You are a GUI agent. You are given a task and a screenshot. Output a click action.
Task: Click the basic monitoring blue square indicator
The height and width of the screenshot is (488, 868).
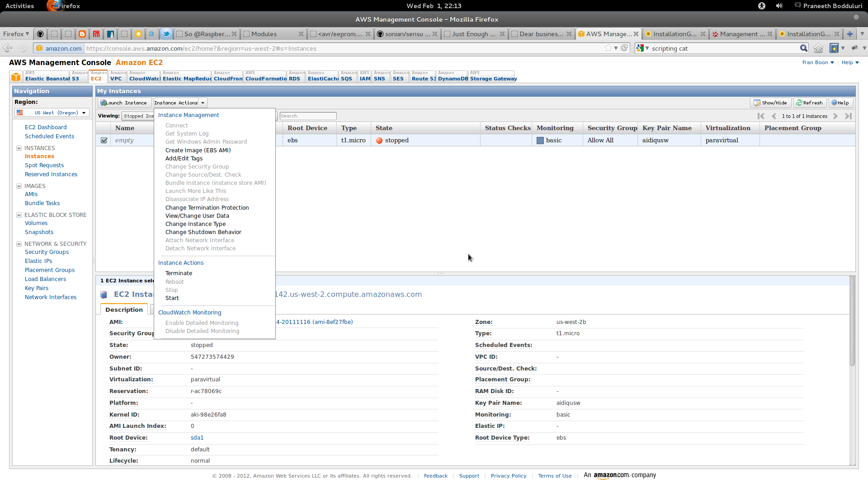point(540,141)
